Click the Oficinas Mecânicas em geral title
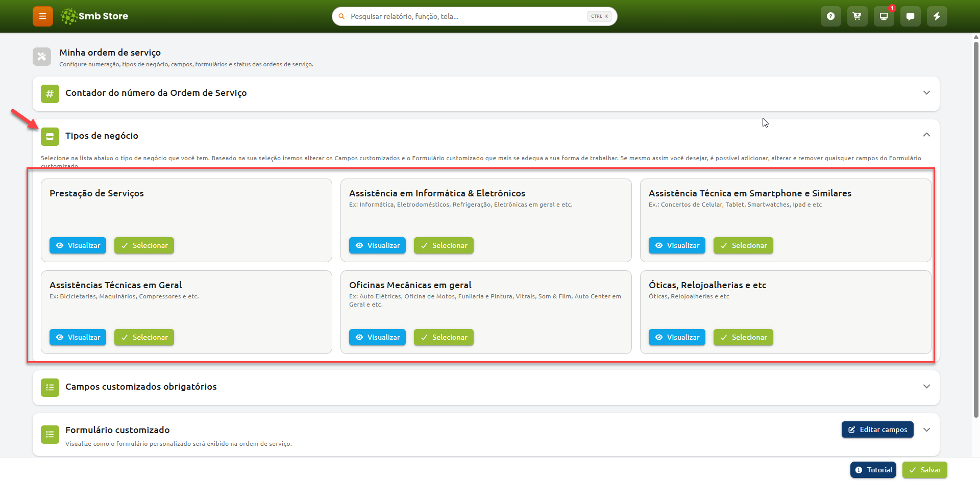Viewport: 980px width, 482px height. coord(410,285)
